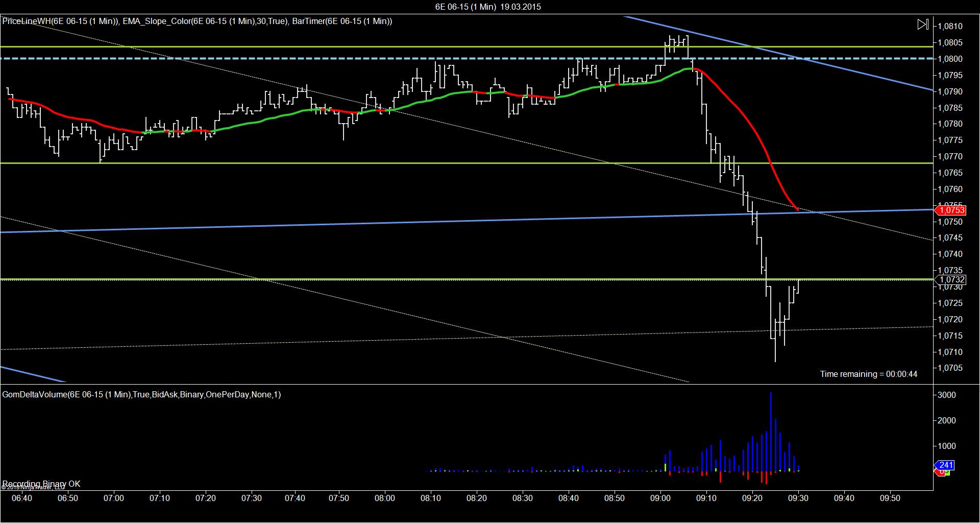The width and height of the screenshot is (980, 523).
Task: Click the 1,0770 price axis label
Action: click(950, 157)
